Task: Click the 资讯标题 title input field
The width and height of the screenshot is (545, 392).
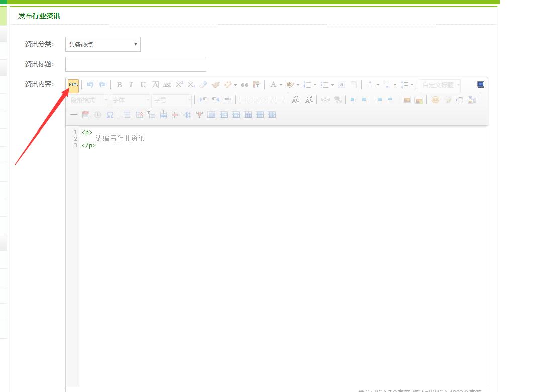Action: click(x=136, y=64)
